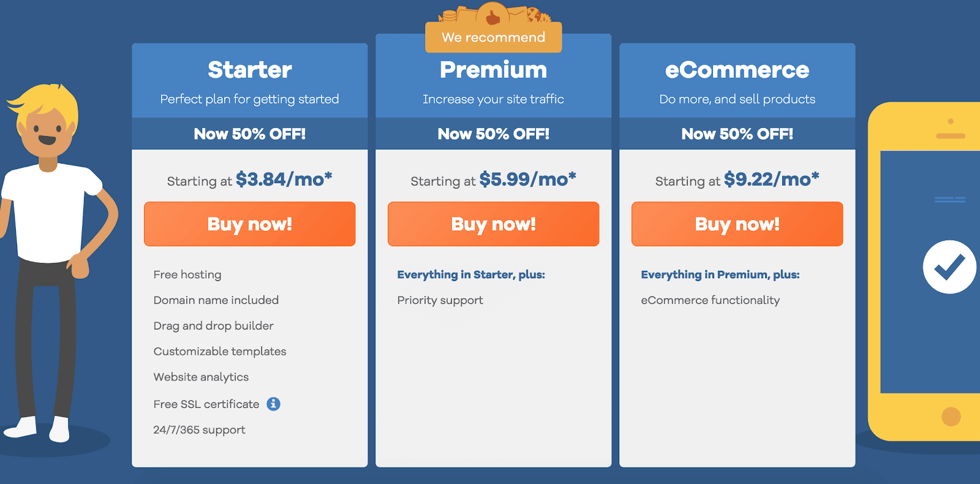Viewport: 980px width, 484px height.
Task: Click the eCommerce functionality feature
Action: pos(710,300)
